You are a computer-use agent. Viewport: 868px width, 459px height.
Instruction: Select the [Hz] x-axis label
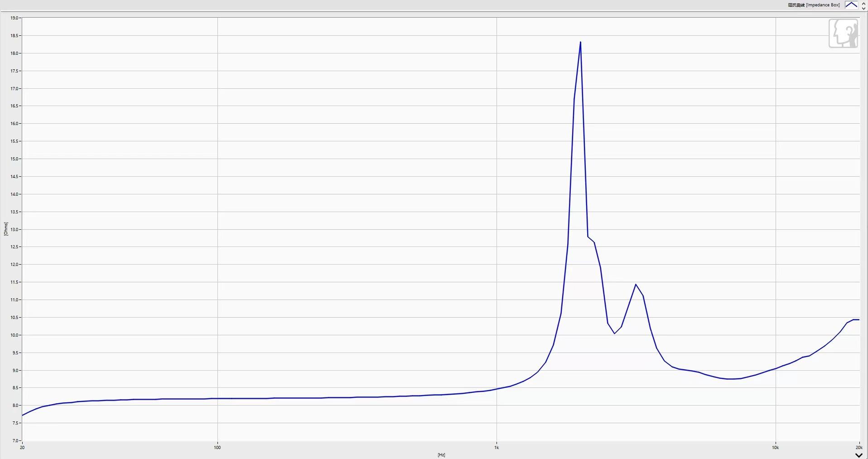[x=441, y=454]
